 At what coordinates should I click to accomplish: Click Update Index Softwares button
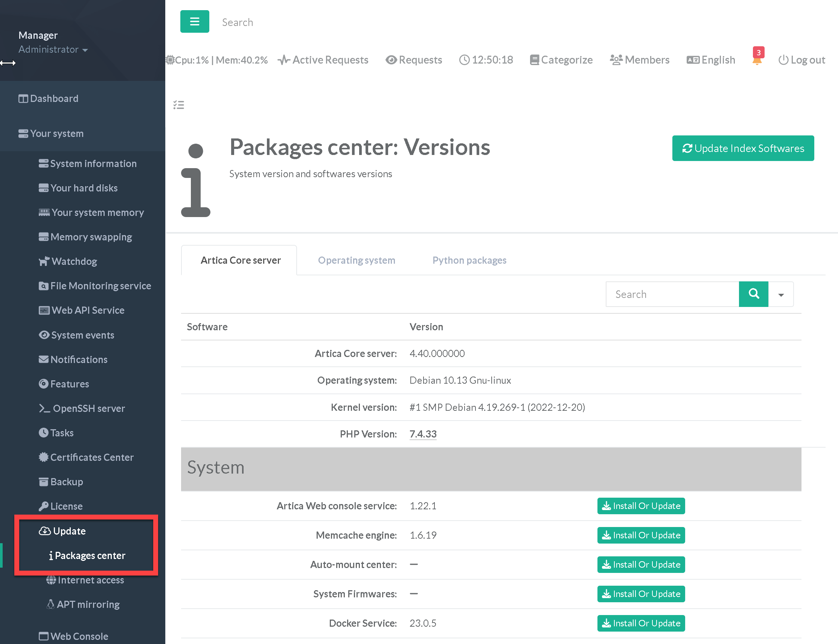tap(742, 148)
